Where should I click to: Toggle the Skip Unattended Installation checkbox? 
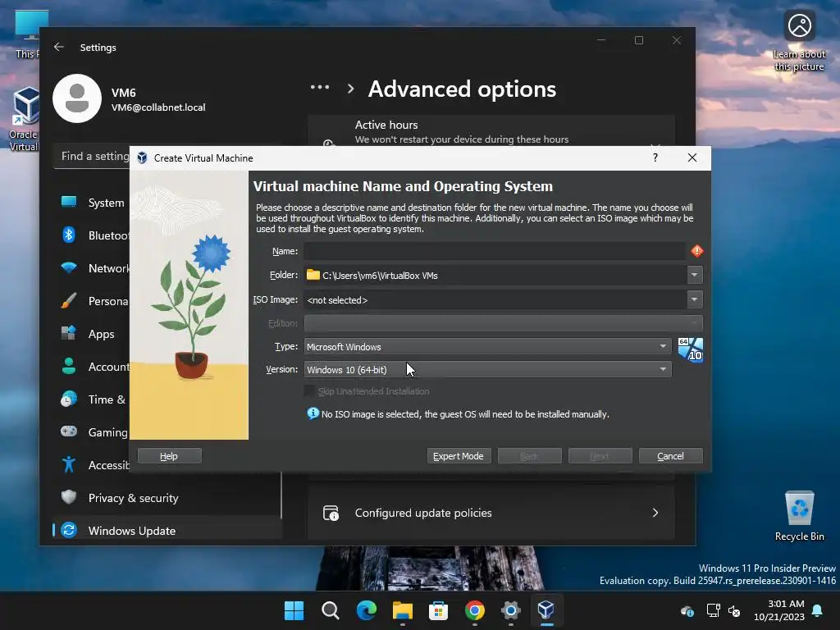pos(309,390)
